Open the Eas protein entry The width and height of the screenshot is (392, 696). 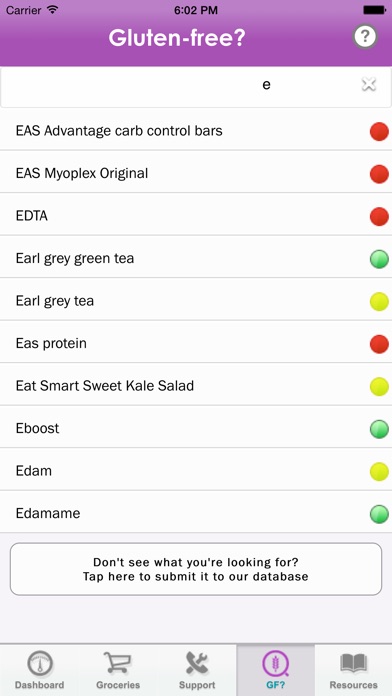click(196, 344)
